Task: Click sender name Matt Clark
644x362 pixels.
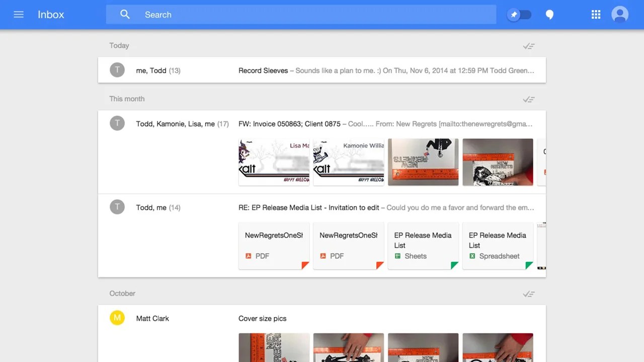Action: click(152, 318)
